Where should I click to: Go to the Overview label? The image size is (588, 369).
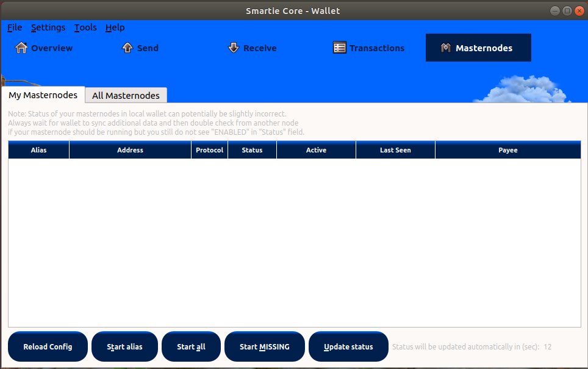tap(52, 48)
